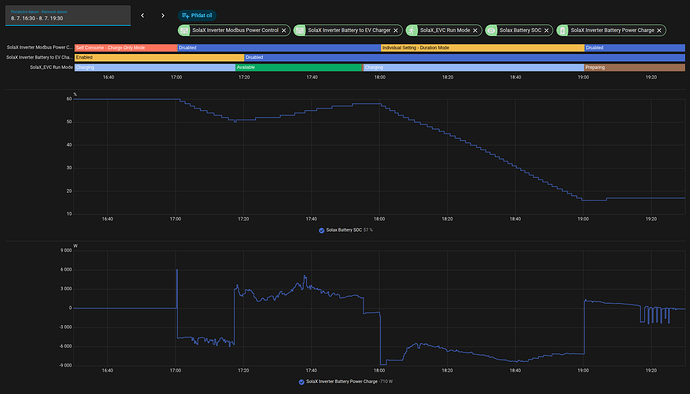Remove Solax Battery SOC chip
690x394 pixels.
(547, 30)
